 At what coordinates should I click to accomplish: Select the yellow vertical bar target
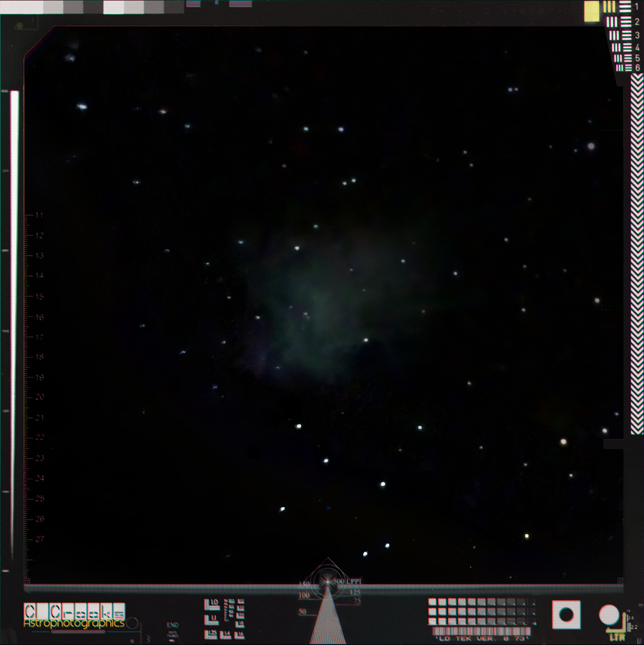point(609,6)
